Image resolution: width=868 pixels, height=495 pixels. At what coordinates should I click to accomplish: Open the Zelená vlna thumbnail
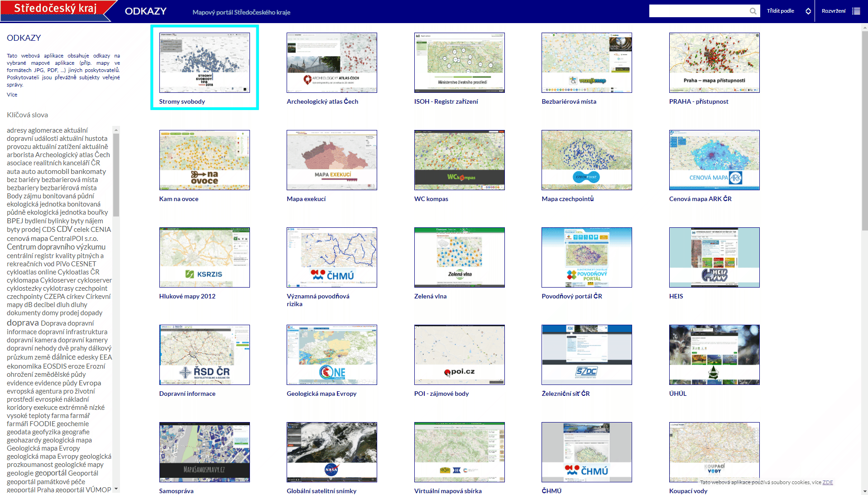[459, 257]
